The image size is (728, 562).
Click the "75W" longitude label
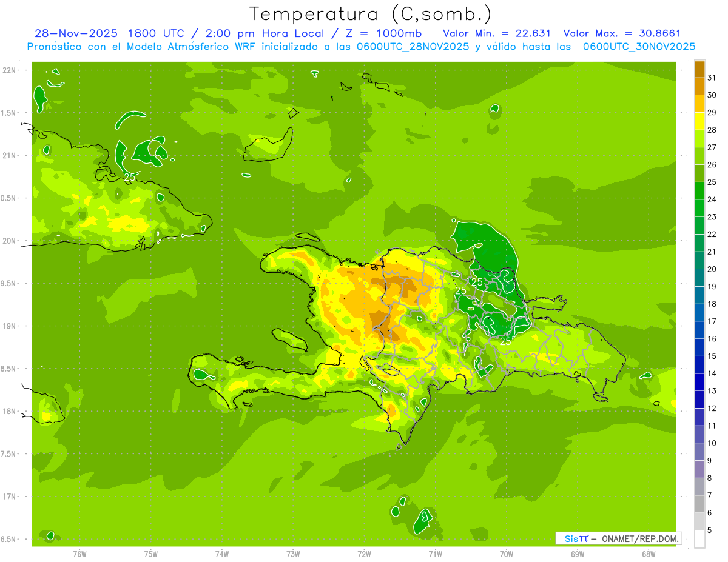coord(150,554)
